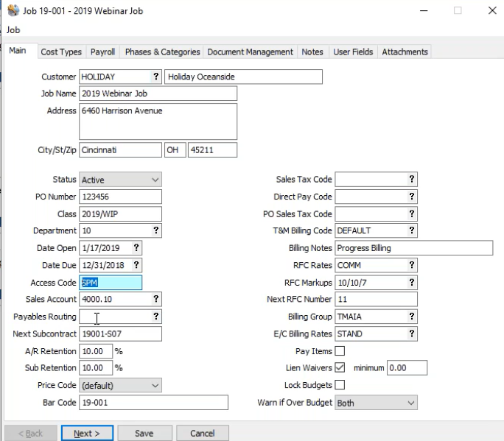Screen dimensions: 504x441
Task: Expand the Warn if Over Budget dropdown
Action: pyautogui.click(x=376, y=403)
